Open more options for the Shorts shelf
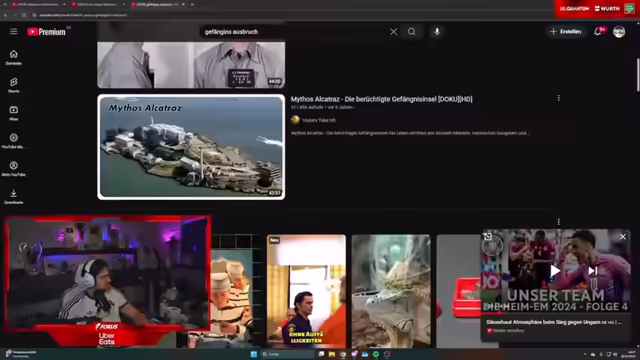This screenshot has height=360, width=640. tap(558, 222)
